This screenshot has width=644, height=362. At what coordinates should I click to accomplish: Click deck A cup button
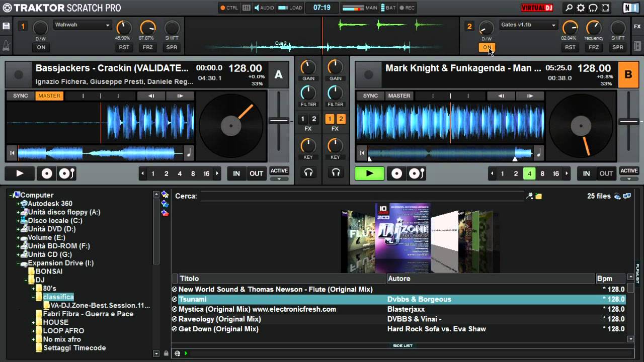tap(66, 173)
